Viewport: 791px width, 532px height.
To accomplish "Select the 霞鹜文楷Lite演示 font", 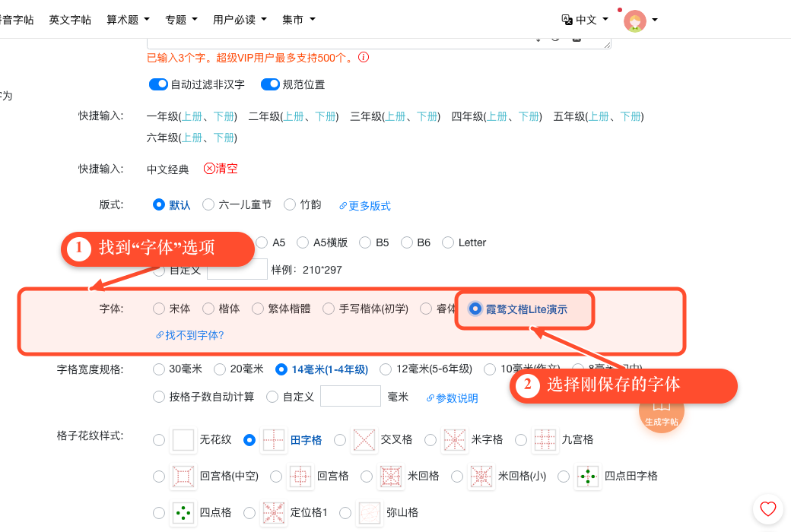I will [475, 309].
